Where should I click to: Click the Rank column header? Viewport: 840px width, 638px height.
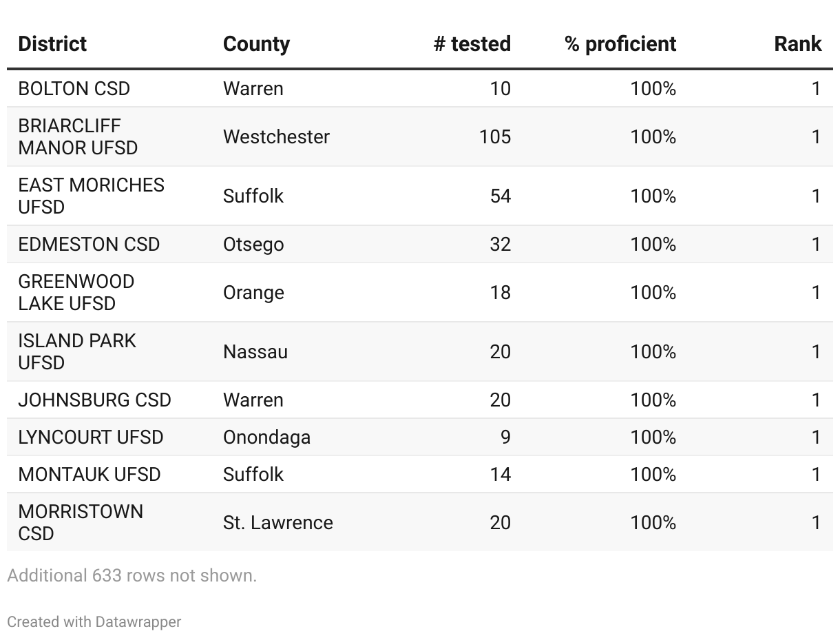click(797, 44)
